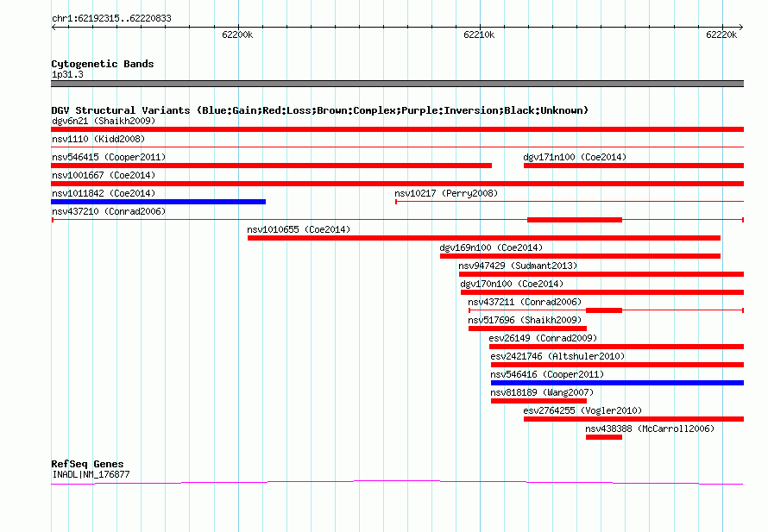Image resolution: width=768 pixels, height=532 pixels.
Task: Open nsv546415 (Cooper2011) variant label
Action: point(109,157)
